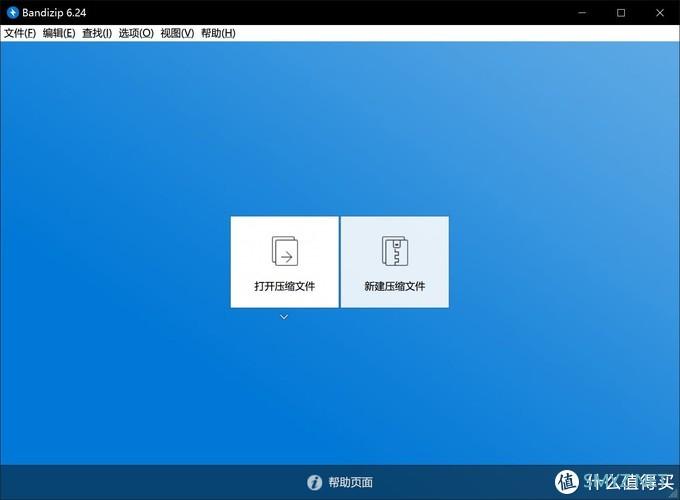The image size is (680, 500).
Task: Minimize the Bandizip window
Action: pos(582,13)
